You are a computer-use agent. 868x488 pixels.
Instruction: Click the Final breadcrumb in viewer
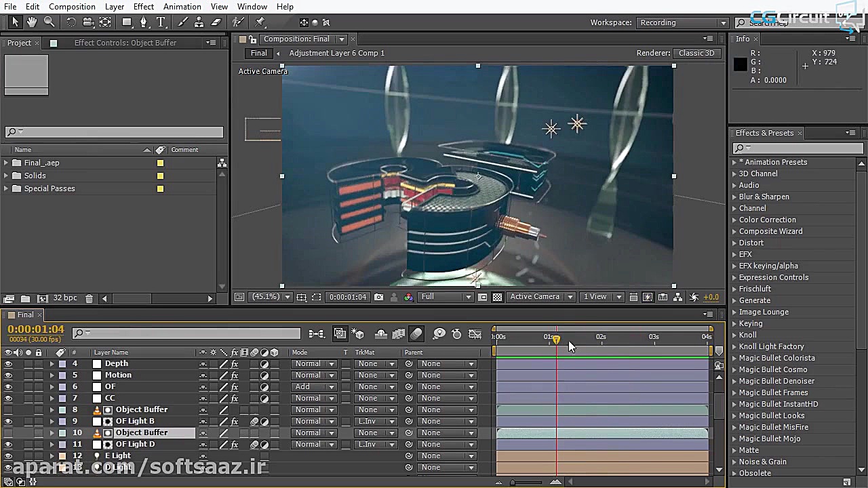pyautogui.click(x=258, y=53)
